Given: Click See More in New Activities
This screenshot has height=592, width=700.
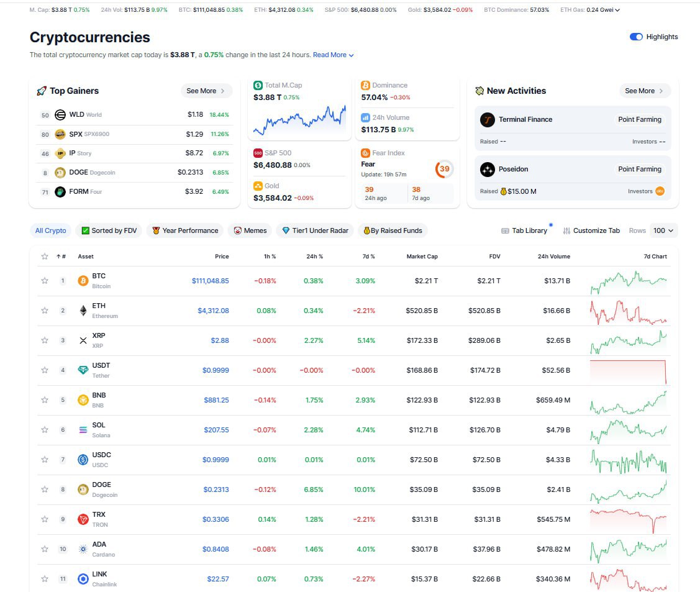Looking at the screenshot, I should coord(645,91).
